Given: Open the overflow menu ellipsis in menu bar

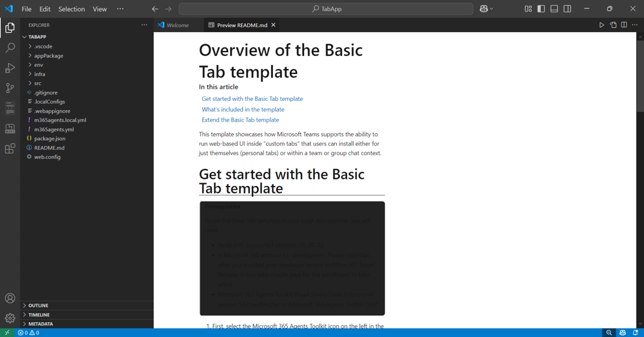Looking at the screenshot, I should [120, 8].
